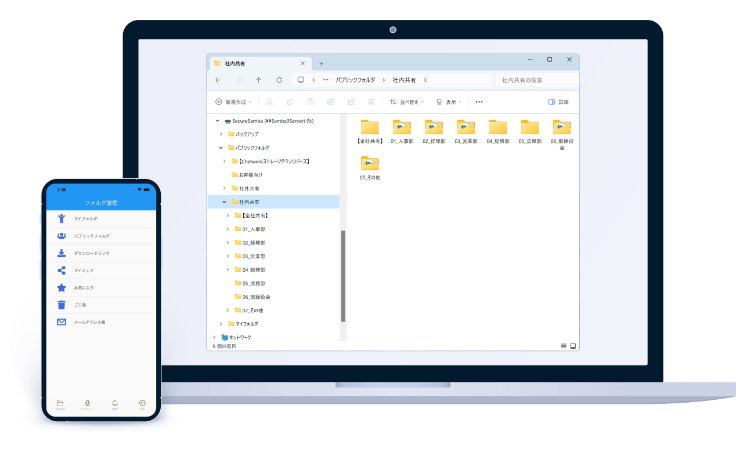736x454 pixels.
Task: Click the 新規作成 new button
Action: [231, 101]
